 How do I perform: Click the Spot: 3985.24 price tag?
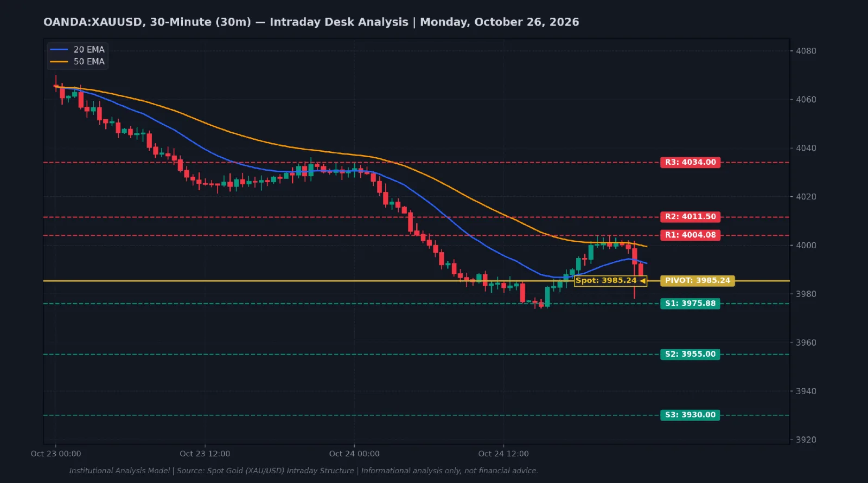[x=610, y=280]
